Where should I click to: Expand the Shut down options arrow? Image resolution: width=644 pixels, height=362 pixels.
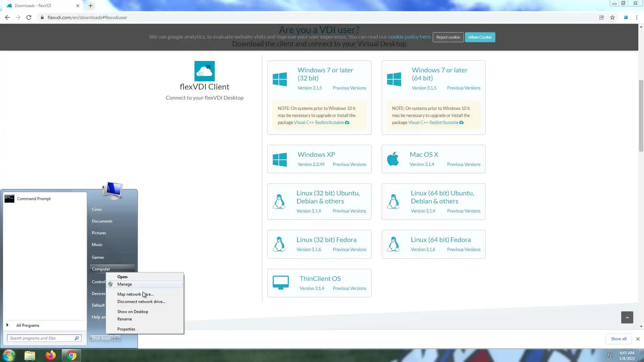[117, 338]
